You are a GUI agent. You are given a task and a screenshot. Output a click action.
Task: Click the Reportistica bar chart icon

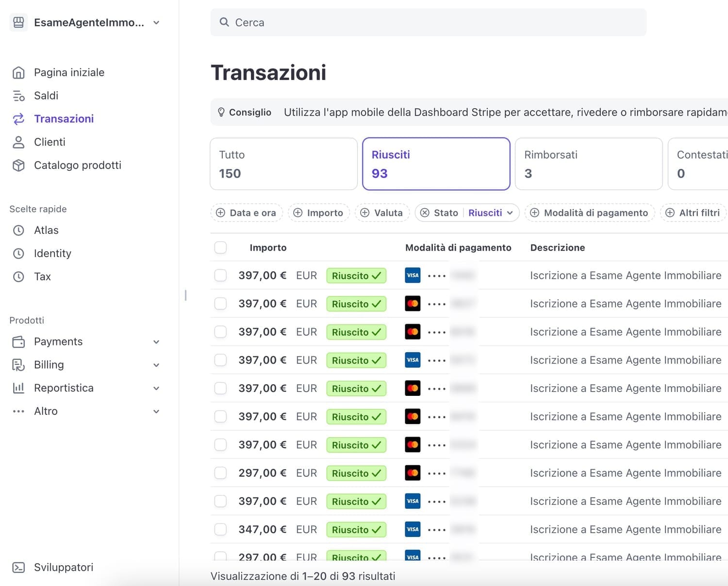point(18,388)
